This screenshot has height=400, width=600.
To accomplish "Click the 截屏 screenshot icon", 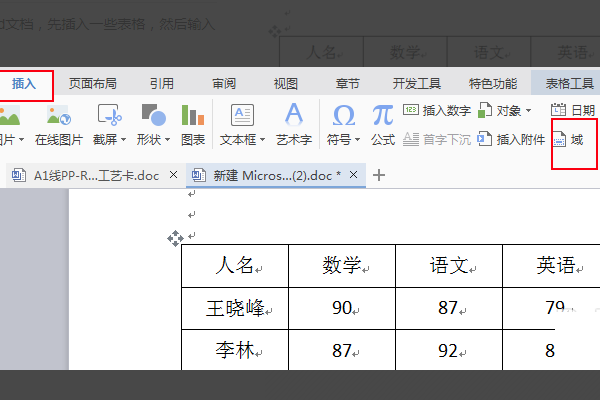I will click(x=109, y=115).
